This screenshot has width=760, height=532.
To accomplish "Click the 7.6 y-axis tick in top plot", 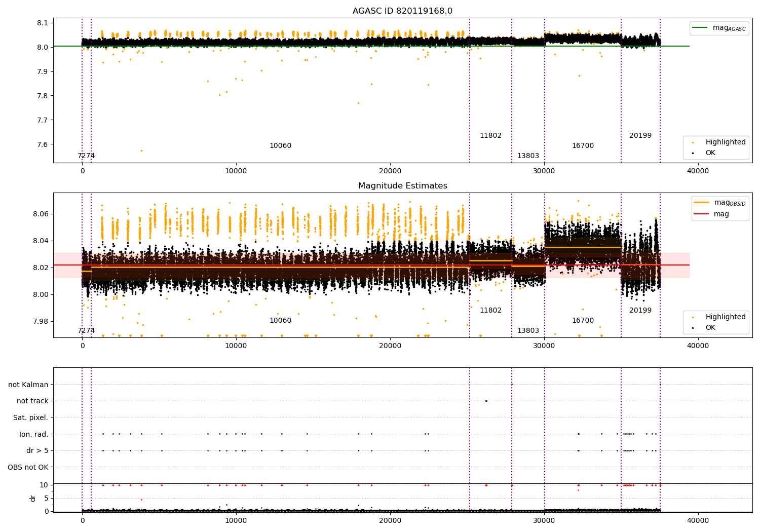I will 43,144.
